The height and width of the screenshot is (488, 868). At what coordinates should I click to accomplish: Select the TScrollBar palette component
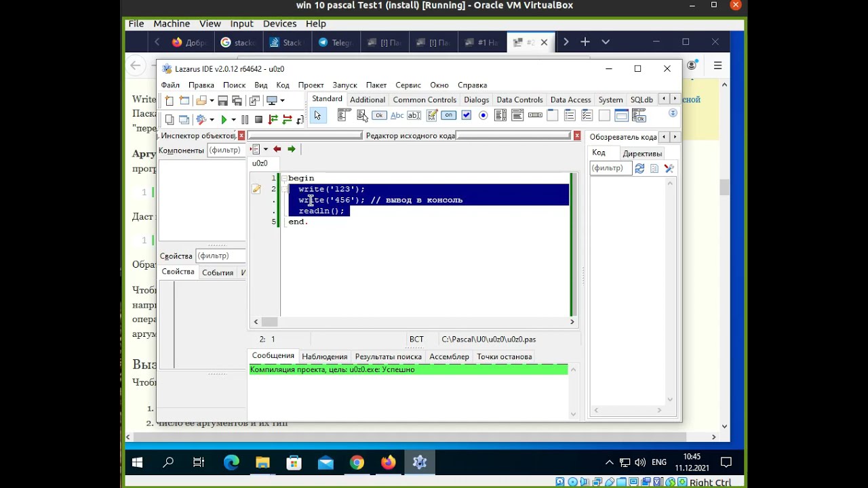click(535, 115)
